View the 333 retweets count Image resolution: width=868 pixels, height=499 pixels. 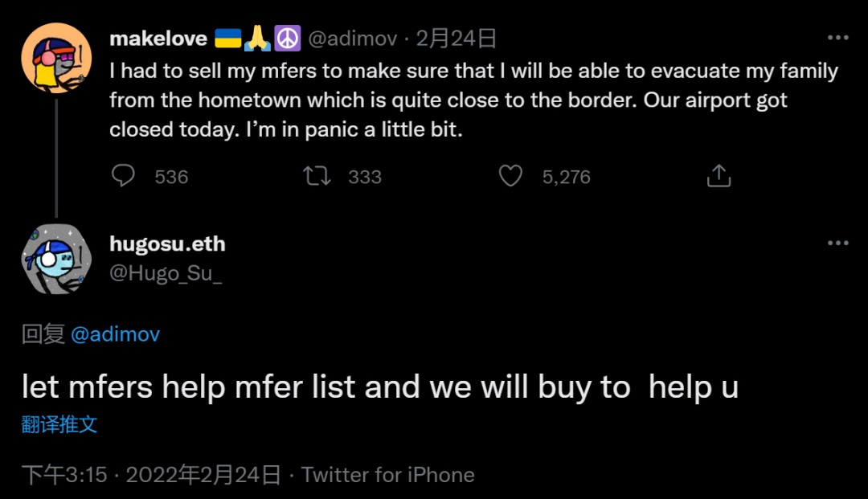(x=365, y=177)
